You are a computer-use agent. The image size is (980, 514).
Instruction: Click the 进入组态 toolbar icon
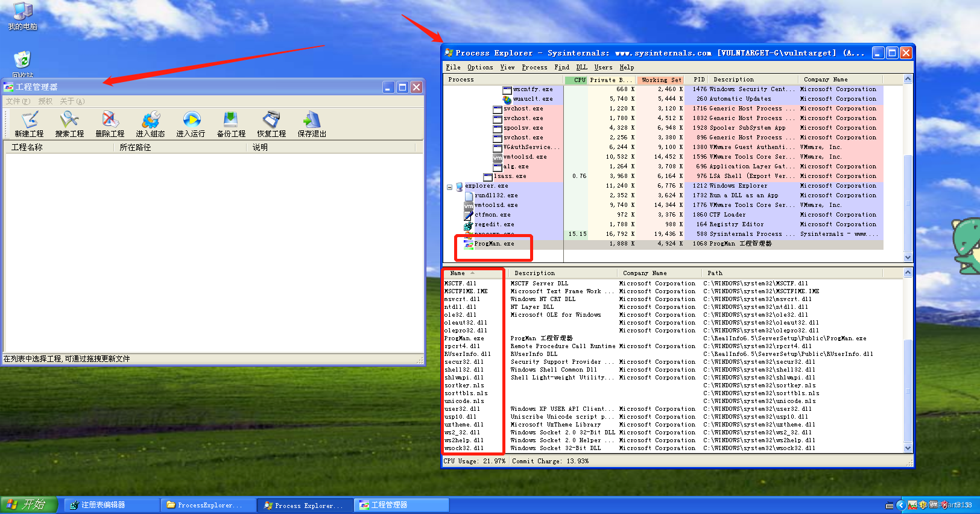pos(150,124)
